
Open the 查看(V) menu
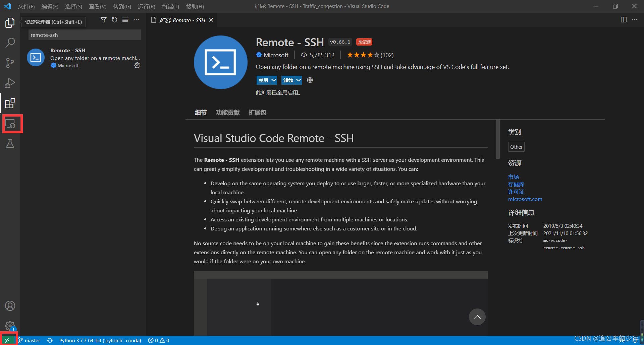click(x=98, y=6)
